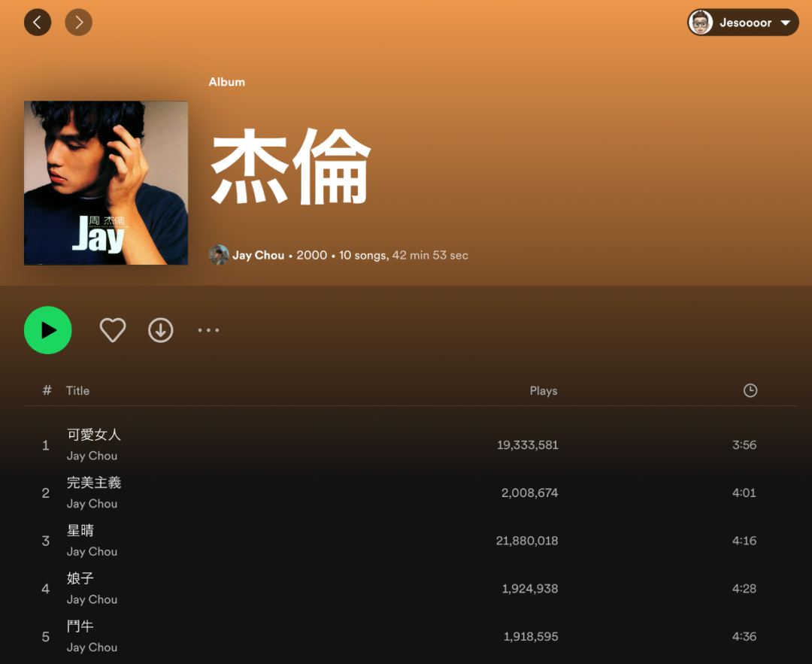Click the Jesoooor profile avatar
This screenshot has height=664, width=812.
[x=701, y=23]
